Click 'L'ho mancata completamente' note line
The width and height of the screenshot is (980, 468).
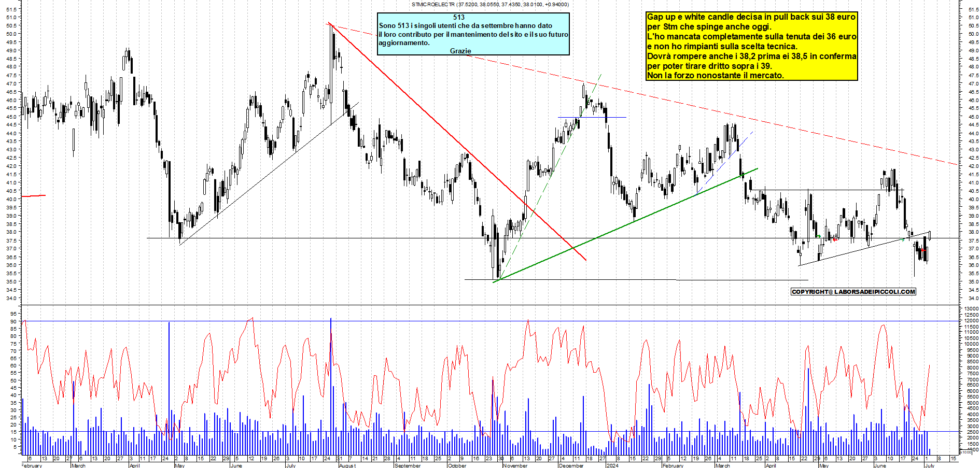(752, 37)
